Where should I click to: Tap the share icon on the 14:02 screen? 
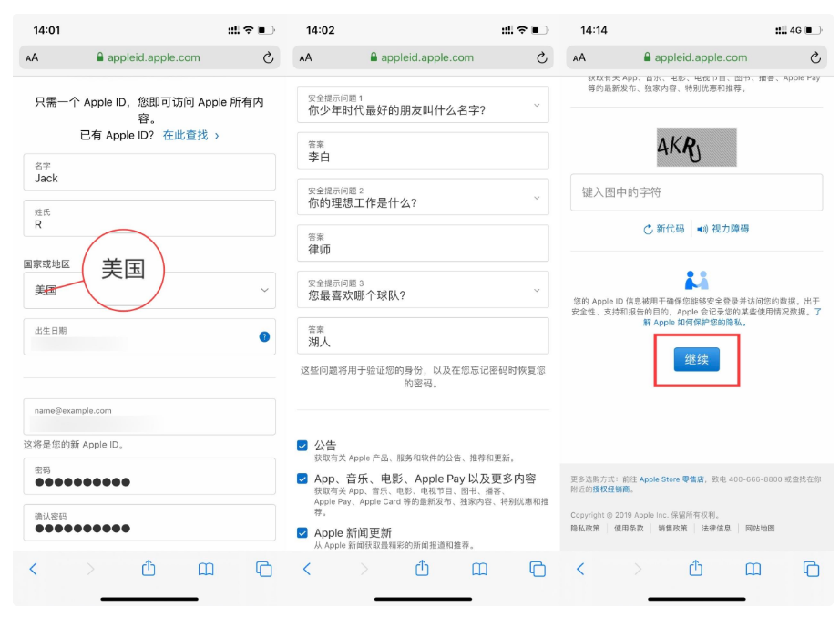pos(422,568)
